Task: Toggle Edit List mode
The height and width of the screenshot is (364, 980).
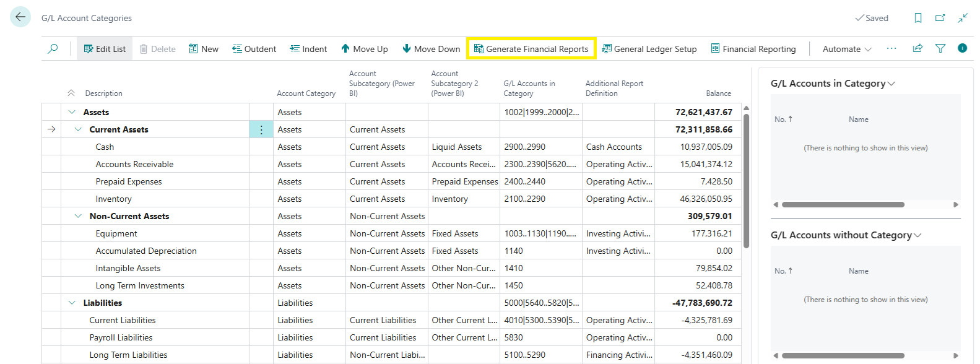Action: 105,49
